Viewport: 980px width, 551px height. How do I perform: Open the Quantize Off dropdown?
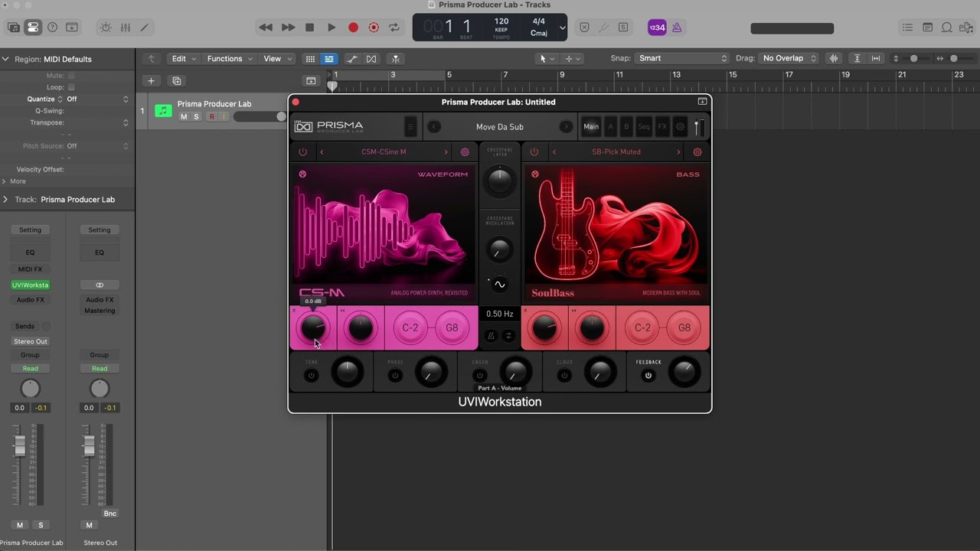(98, 99)
